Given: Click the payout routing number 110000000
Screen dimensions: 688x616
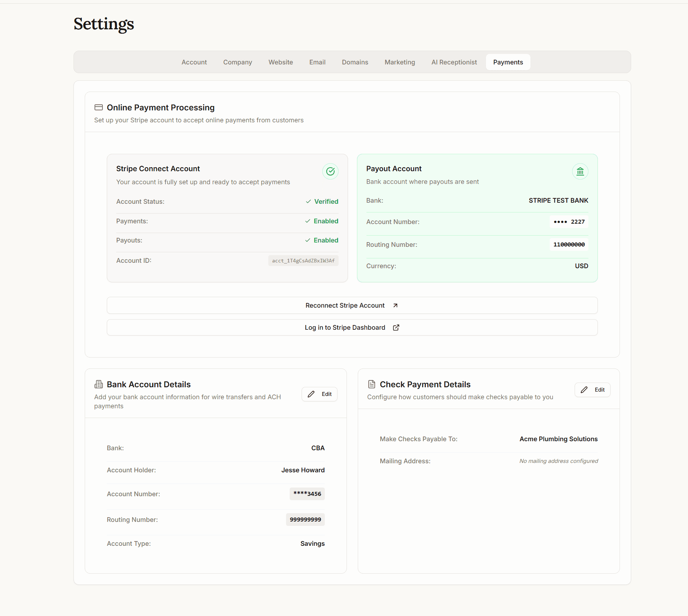Looking at the screenshot, I should point(569,245).
